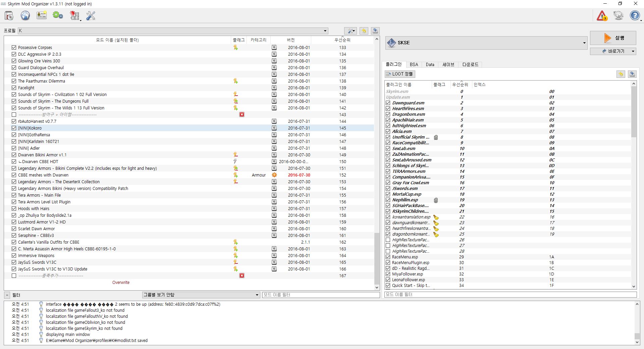
Task: Click the 실행 run button
Action: tap(613, 38)
